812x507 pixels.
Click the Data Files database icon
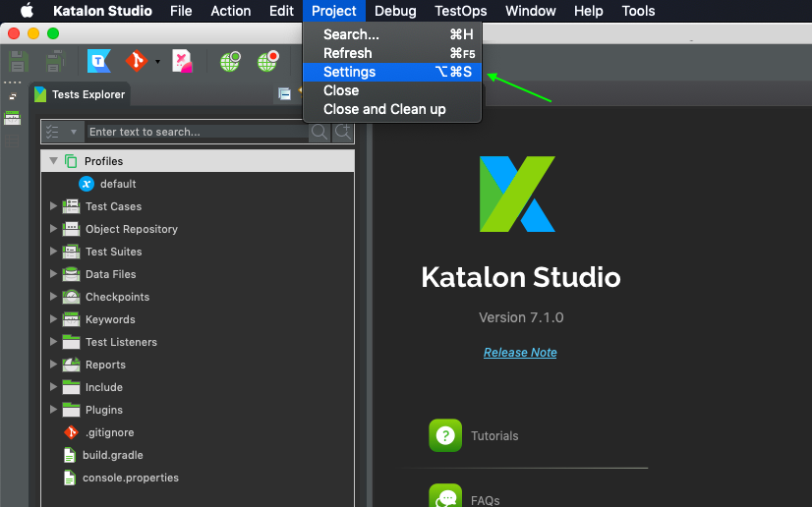71,274
